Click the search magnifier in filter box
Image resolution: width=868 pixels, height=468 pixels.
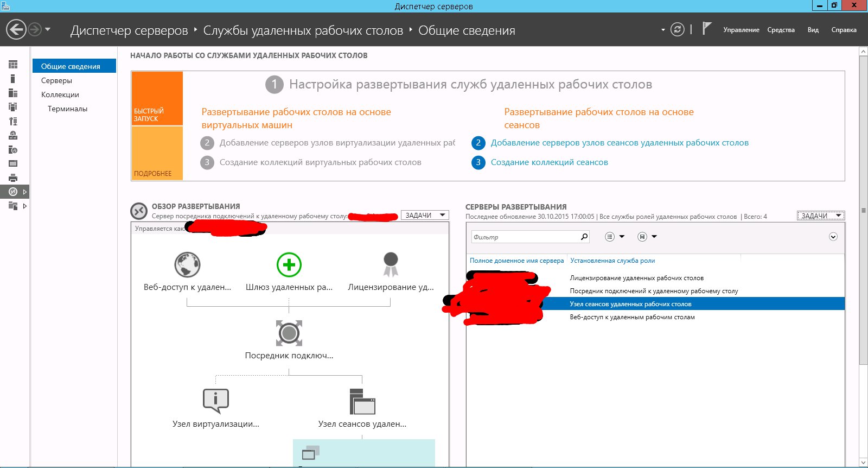584,237
